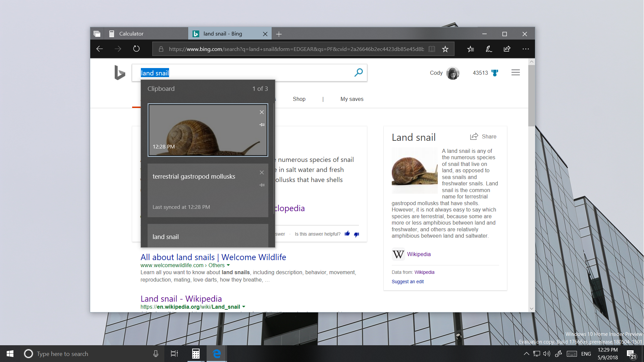Pin the terrestrial gastropod mollusks clip
This screenshot has width=644, height=362.
click(x=262, y=185)
